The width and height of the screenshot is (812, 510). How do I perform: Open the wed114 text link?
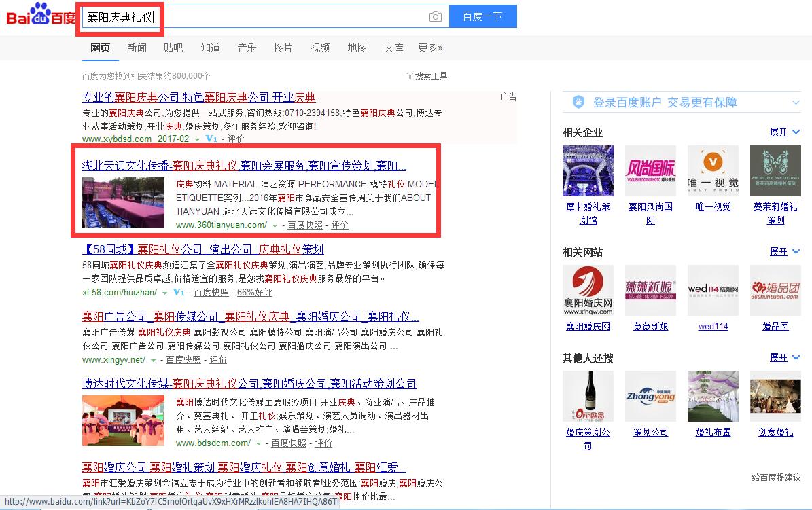713,326
